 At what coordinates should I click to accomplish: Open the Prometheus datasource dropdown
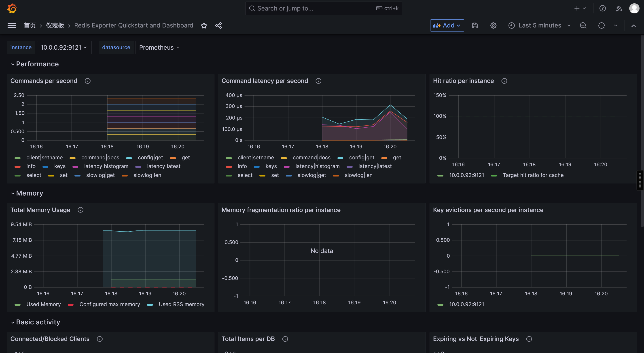[159, 47]
